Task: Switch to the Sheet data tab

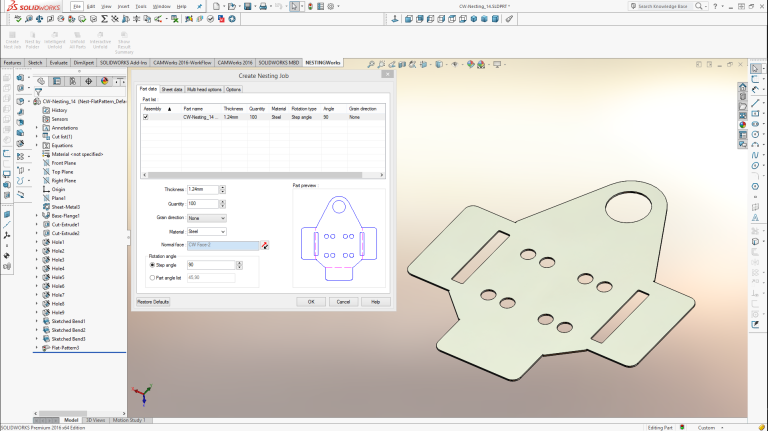Action: click(172, 90)
